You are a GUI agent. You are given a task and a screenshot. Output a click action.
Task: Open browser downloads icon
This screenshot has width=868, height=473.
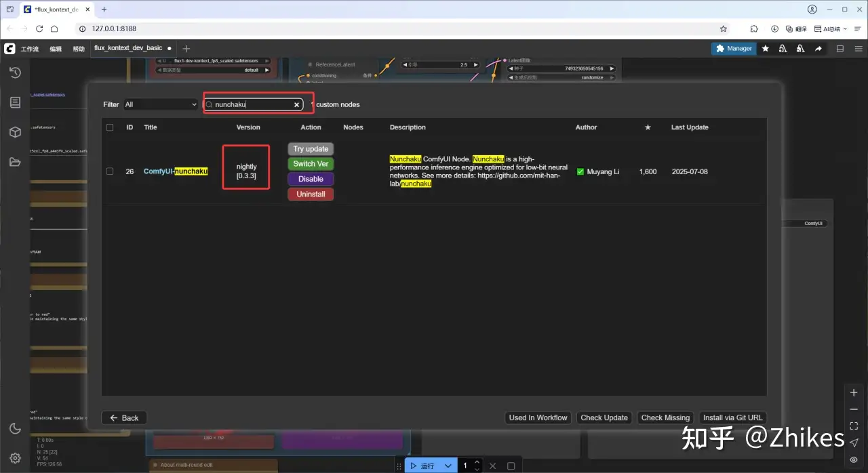coord(775,29)
